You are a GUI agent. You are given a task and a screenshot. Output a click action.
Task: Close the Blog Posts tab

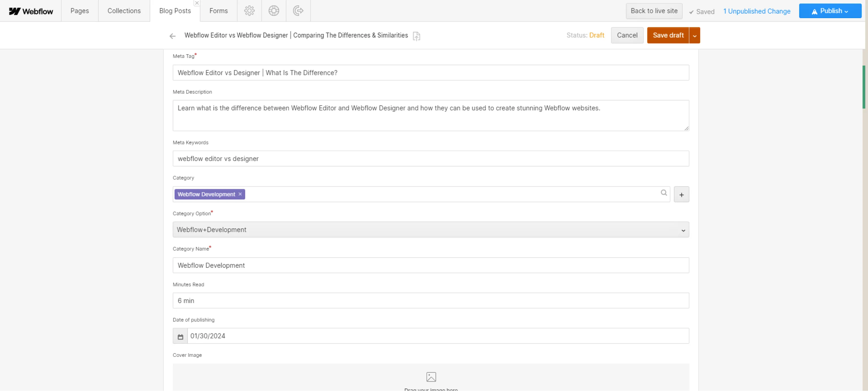pyautogui.click(x=197, y=3)
